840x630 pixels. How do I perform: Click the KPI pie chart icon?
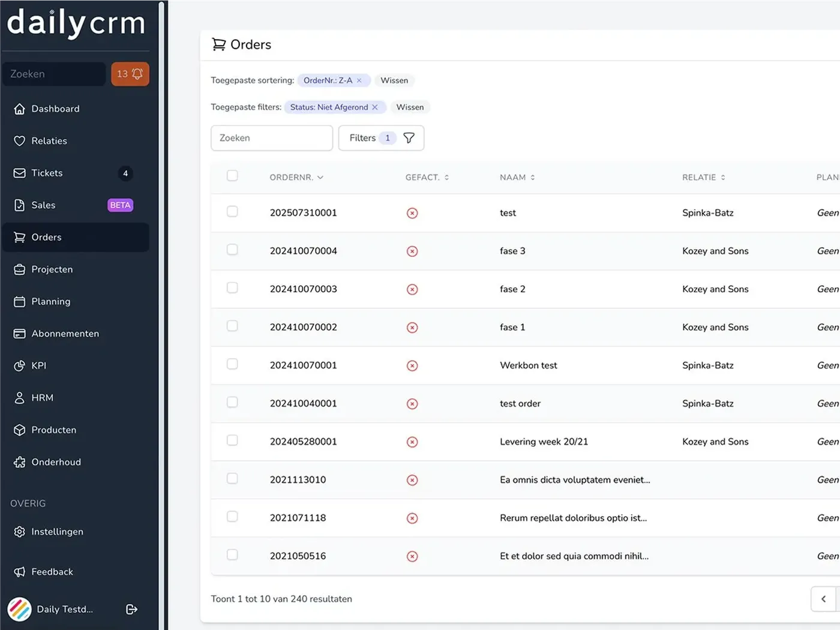[20, 365]
